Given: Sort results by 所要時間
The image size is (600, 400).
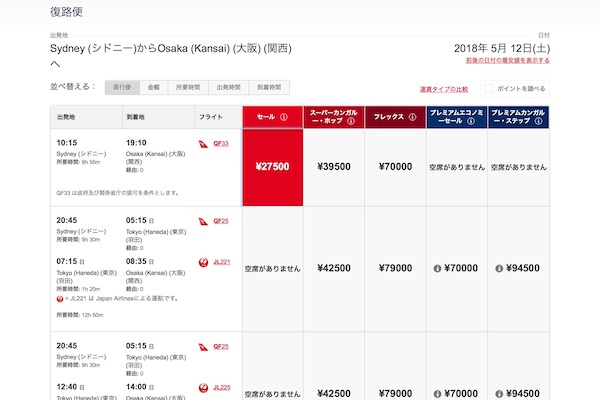Looking at the screenshot, I should click(188, 87).
